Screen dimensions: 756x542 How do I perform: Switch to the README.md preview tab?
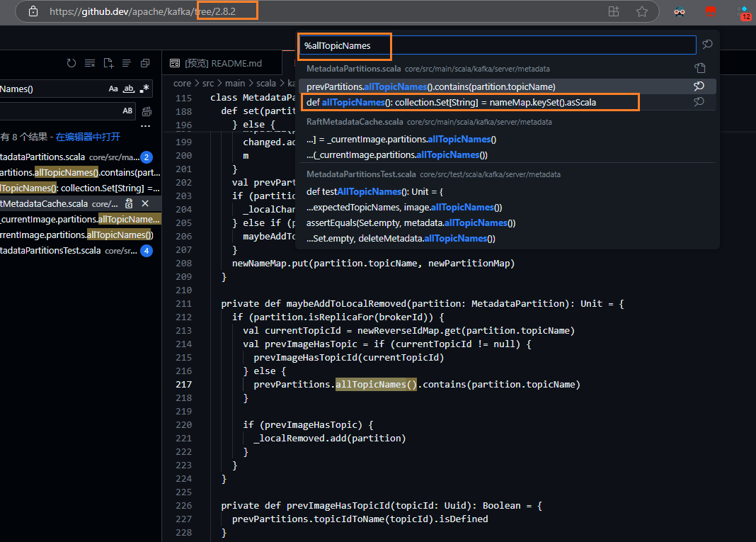(x=223, y=63)
